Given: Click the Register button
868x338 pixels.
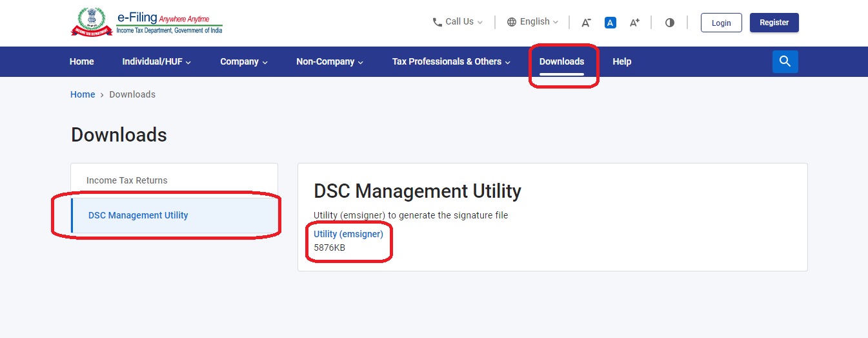Looking at the screenshot, I should tap(774, 23).
